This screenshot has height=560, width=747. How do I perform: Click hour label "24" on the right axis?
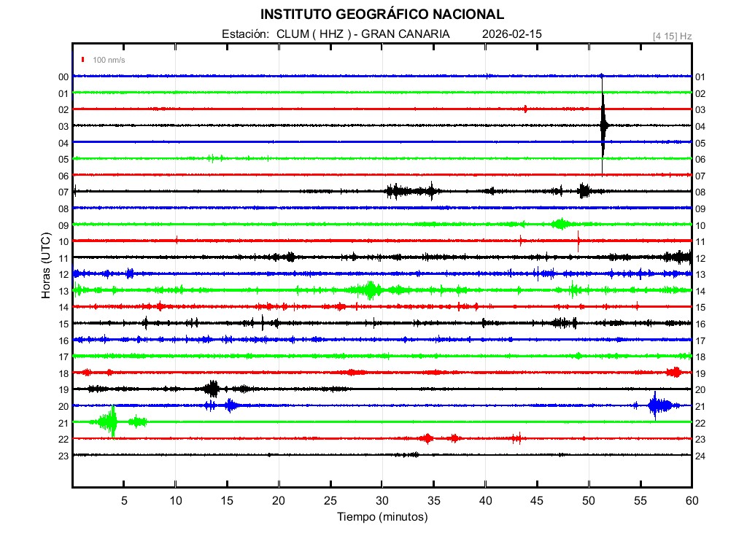click(x=700, y=456)
